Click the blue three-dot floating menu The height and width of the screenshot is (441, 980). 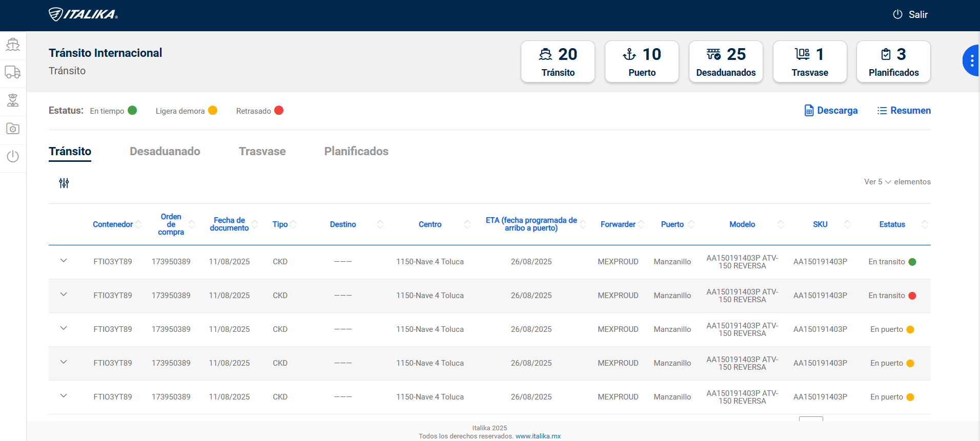pos(971,61)
